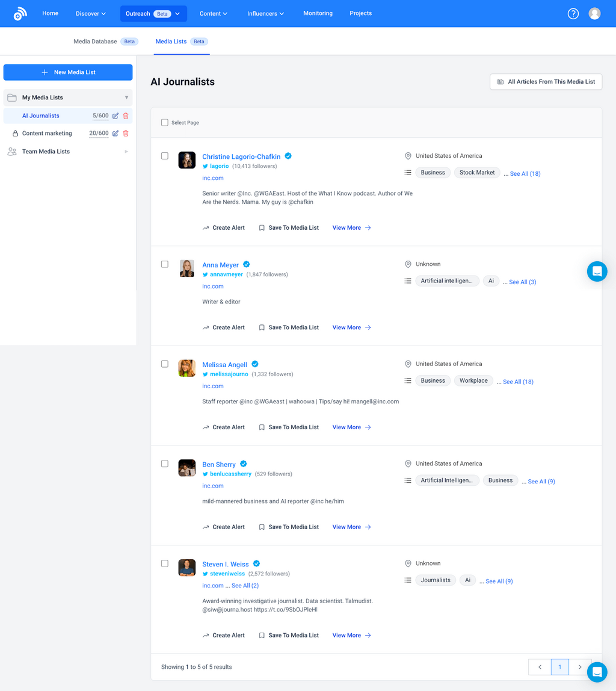
Task: Expand the Influencers dropdown
Action: (265, 13)
